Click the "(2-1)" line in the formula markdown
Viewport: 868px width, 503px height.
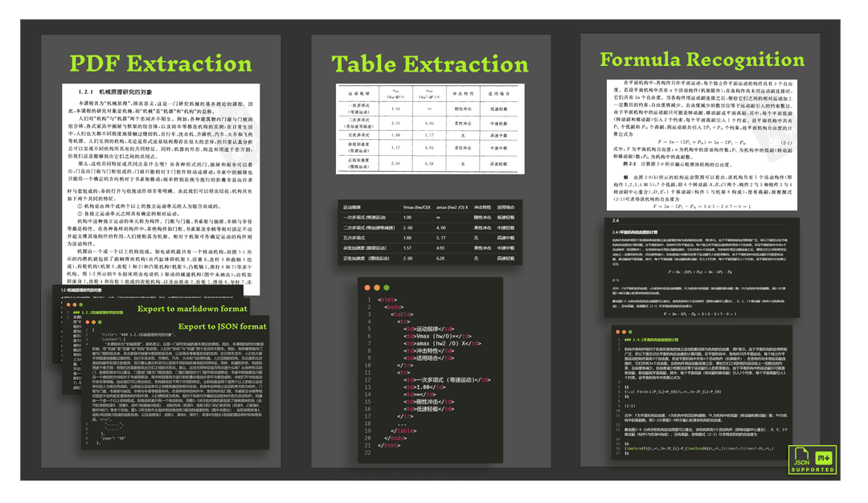(x=629, y=406)
